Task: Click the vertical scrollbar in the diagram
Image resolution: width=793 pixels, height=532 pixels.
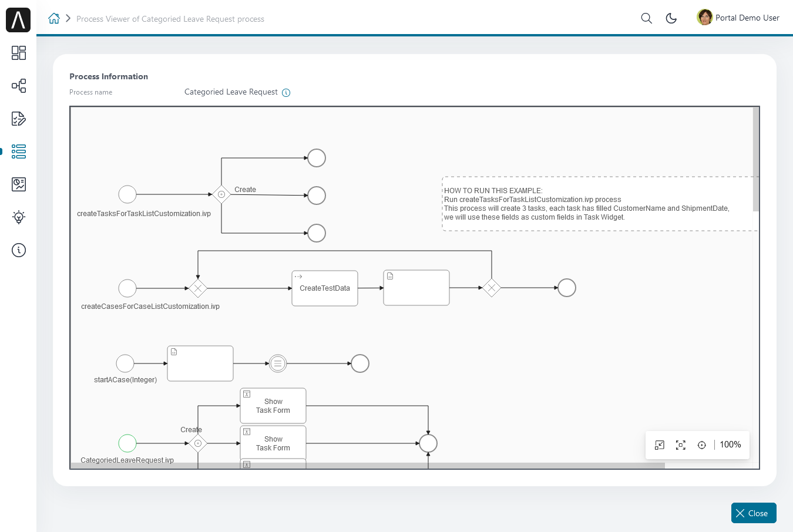Action: [756, 159]
